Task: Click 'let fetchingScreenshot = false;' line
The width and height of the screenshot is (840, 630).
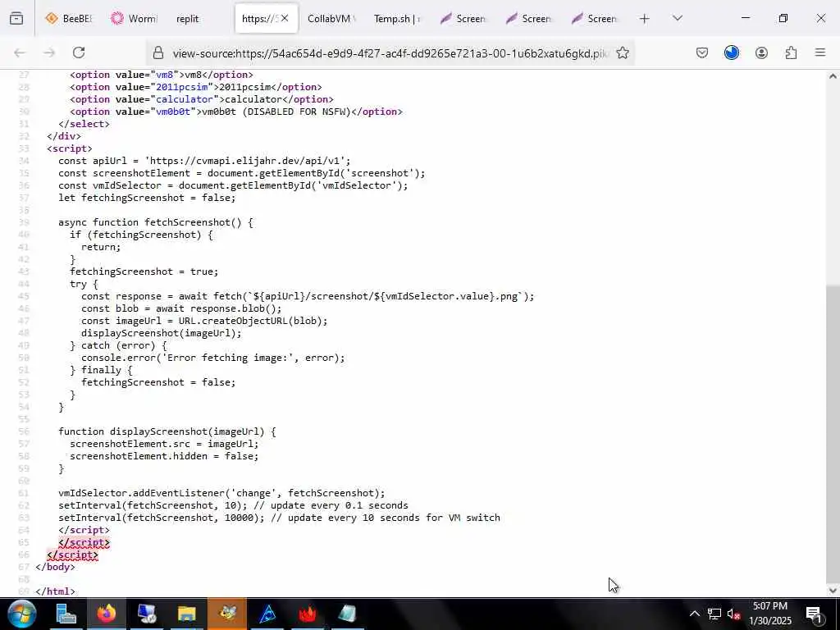Action: [x=147, y=198]
